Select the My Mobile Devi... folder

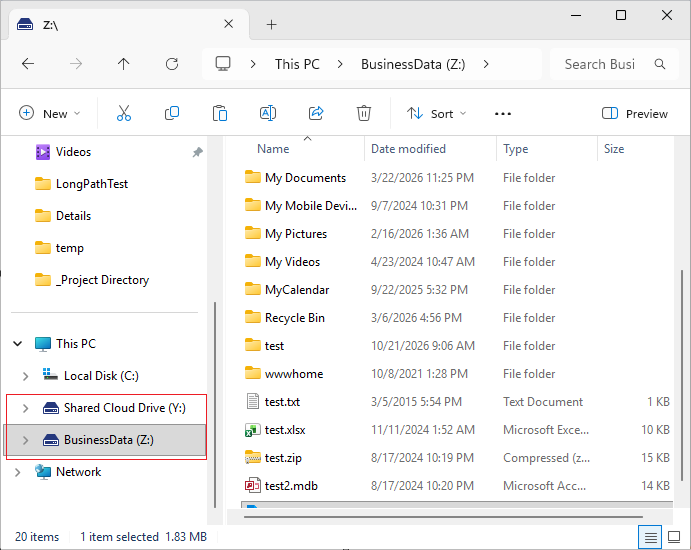311,206
